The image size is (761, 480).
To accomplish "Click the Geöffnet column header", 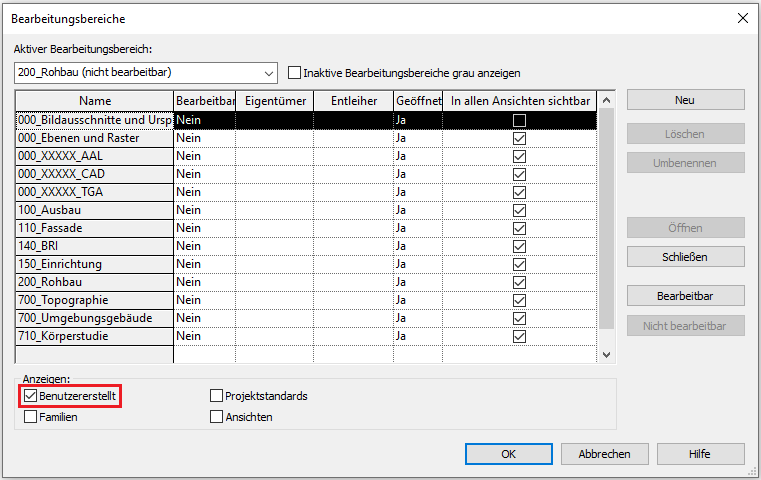I will coord(418,101).
